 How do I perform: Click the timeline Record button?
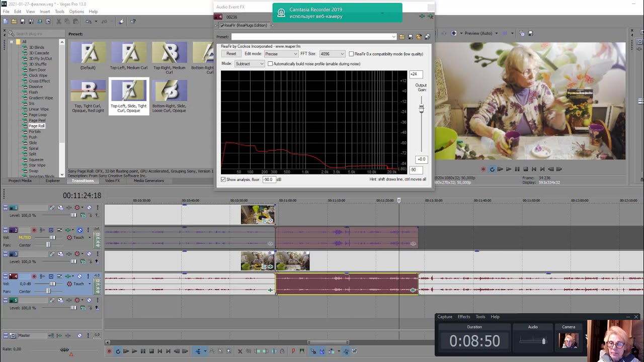click(x=109, y=351)
